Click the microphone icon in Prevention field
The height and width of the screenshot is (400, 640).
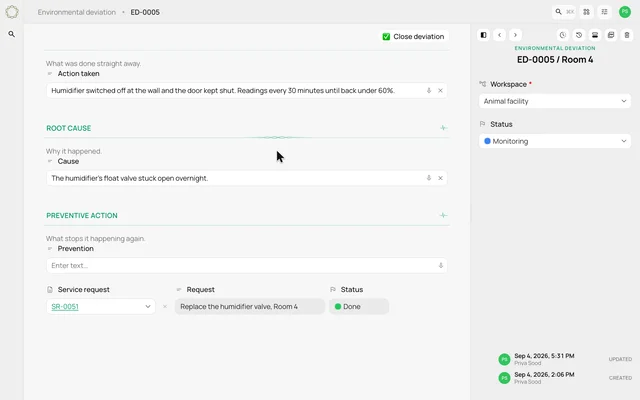[x=441, y=265]
